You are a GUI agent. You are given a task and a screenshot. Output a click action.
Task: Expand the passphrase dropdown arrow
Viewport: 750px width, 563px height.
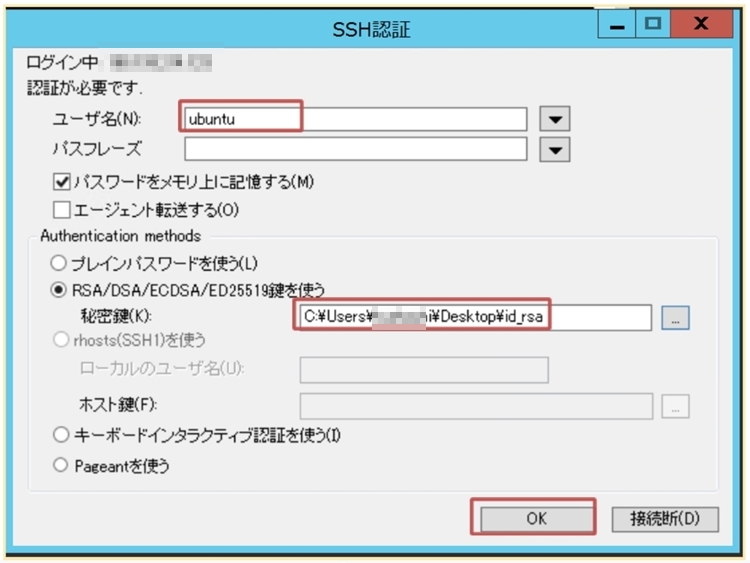[x=554, y=150]
